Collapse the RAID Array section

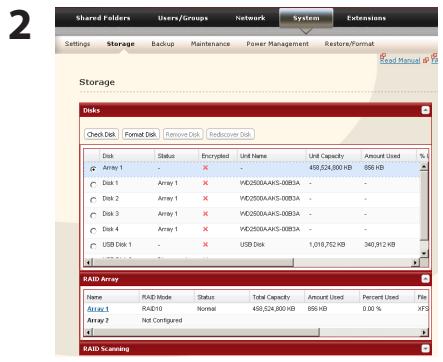pyautogui.click(x=425, y=279)
